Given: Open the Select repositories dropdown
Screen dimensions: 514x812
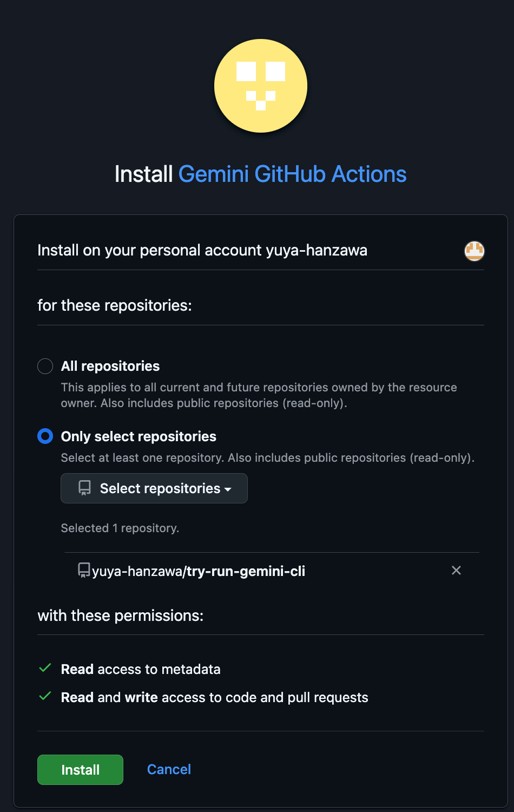Looking at the screenshot, I should 154,488.
